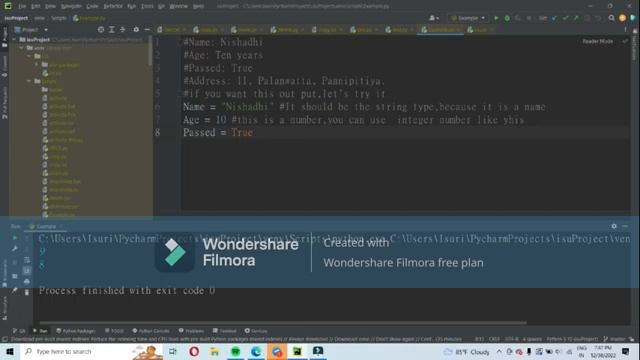Open Run panel gear settings
Viewport: 640px width, 360px height.
click(x=614, y=226)
